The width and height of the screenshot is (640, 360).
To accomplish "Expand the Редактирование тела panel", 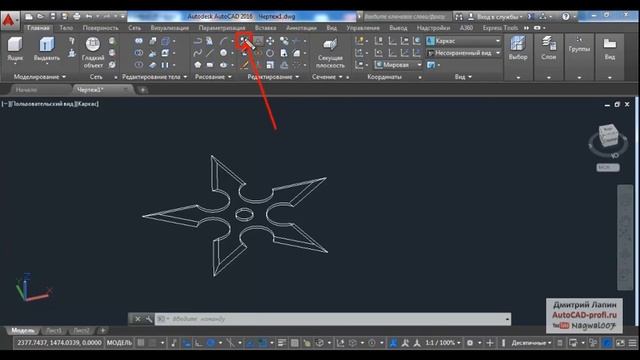I will pos(154,77).
